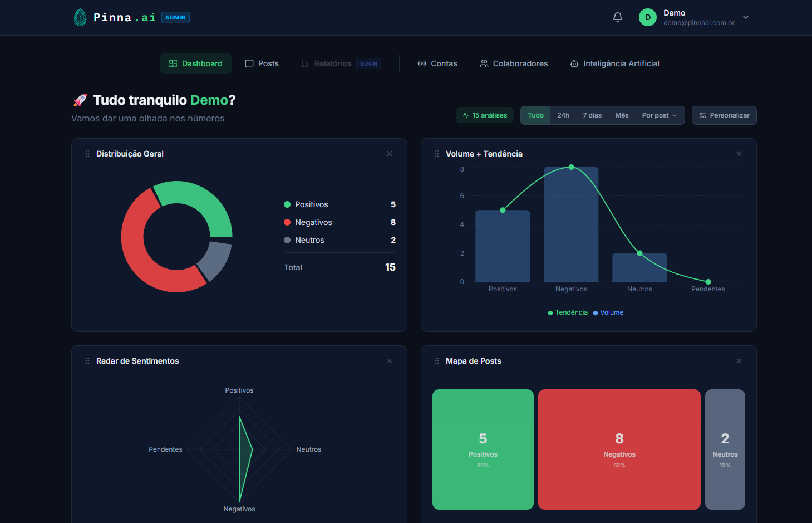
Task: Go to the Posts tab
Action: pyautogui.click(x=262, y=63)
